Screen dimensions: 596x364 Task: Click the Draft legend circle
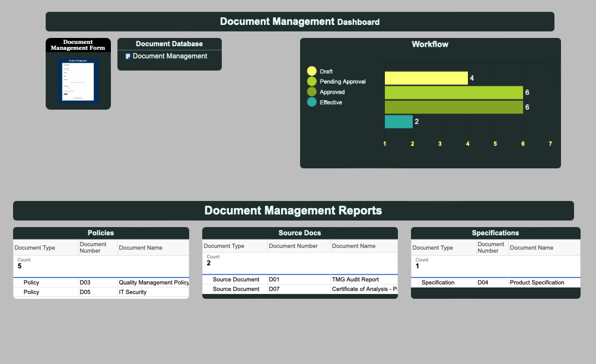(x=312, y=72)
